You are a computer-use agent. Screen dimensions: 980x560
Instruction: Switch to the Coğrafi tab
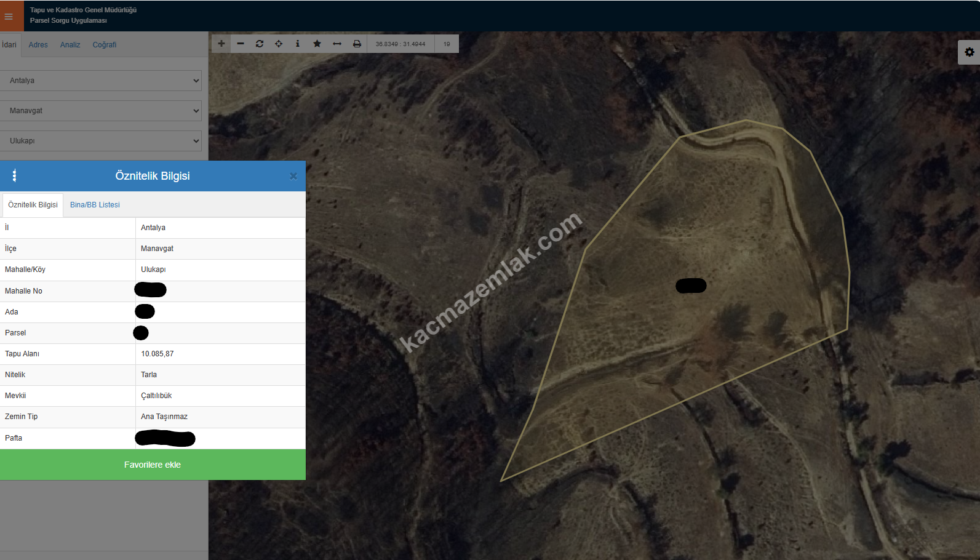105,45
